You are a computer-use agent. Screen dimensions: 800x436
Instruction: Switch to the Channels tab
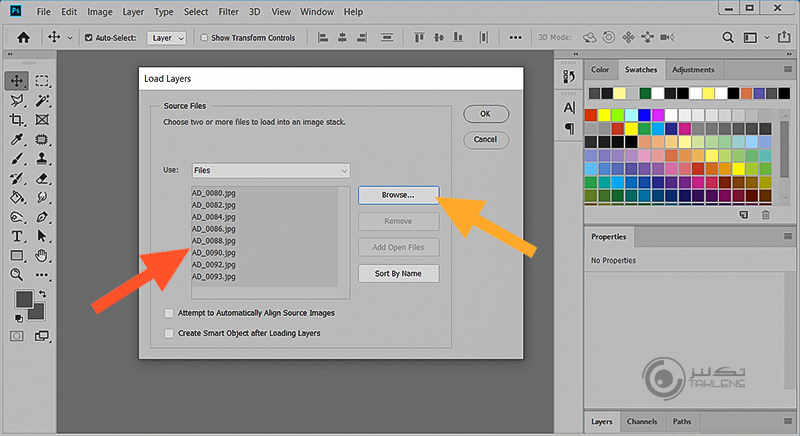point(641,422)
